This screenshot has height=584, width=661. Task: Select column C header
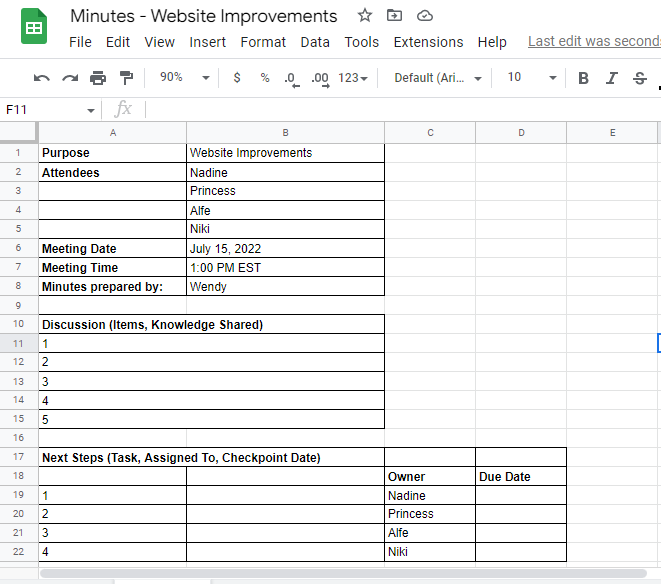[x=430, y=133]
